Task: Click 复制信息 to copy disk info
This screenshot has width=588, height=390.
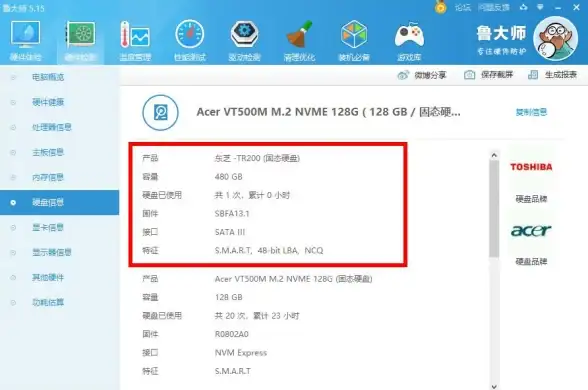Action: click(531, 112)
